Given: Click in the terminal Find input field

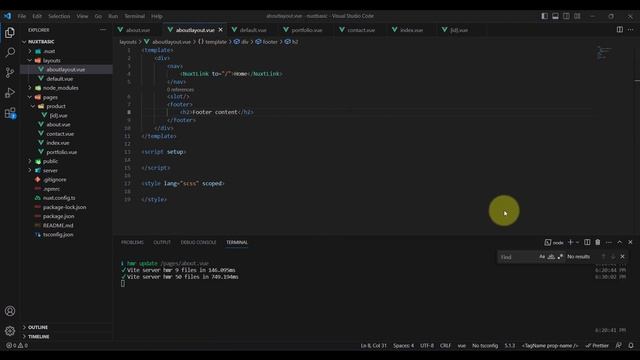Looking at the screenshot, I should point(518,257).
